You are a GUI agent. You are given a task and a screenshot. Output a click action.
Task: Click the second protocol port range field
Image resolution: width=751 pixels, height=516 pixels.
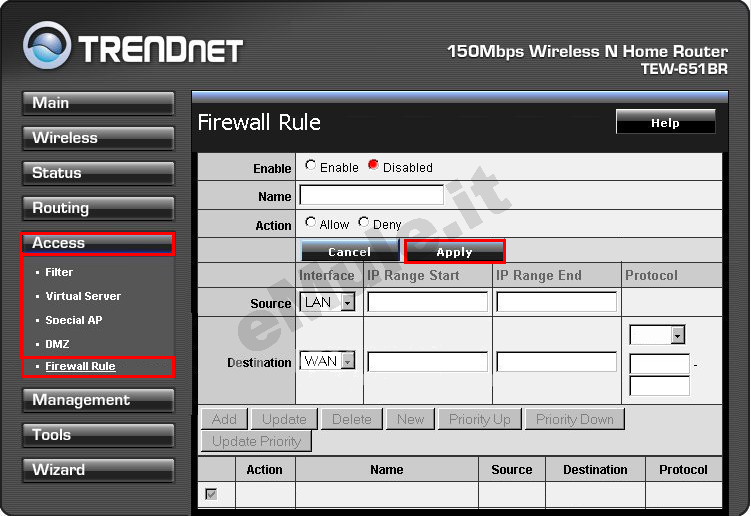coord(660,386)
